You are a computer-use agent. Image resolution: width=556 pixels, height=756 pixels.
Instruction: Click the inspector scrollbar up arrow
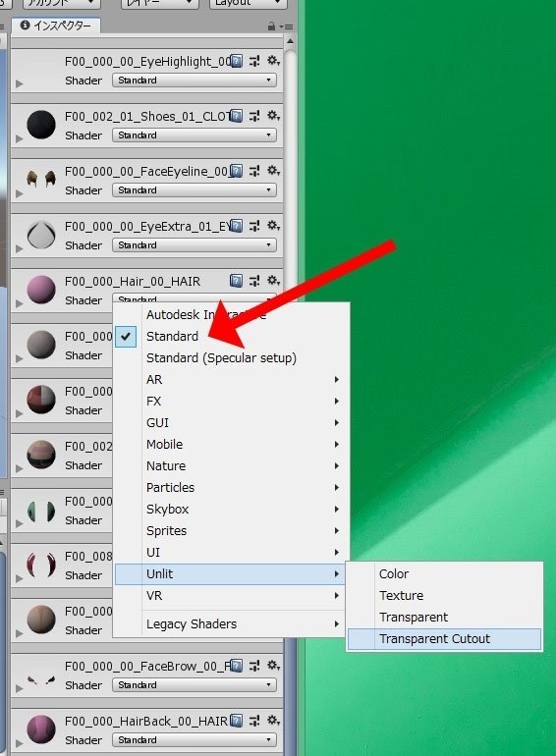click(290, 42)
